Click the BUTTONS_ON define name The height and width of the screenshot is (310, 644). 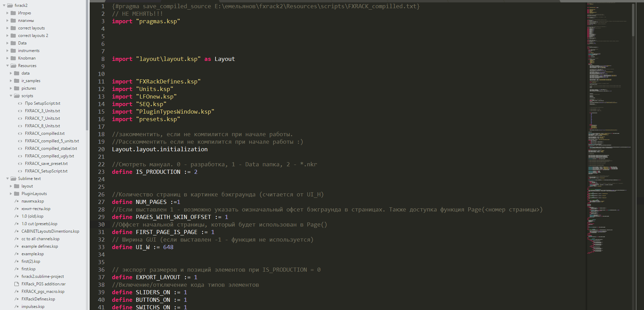pyautogui.click(x=153, y=300)
